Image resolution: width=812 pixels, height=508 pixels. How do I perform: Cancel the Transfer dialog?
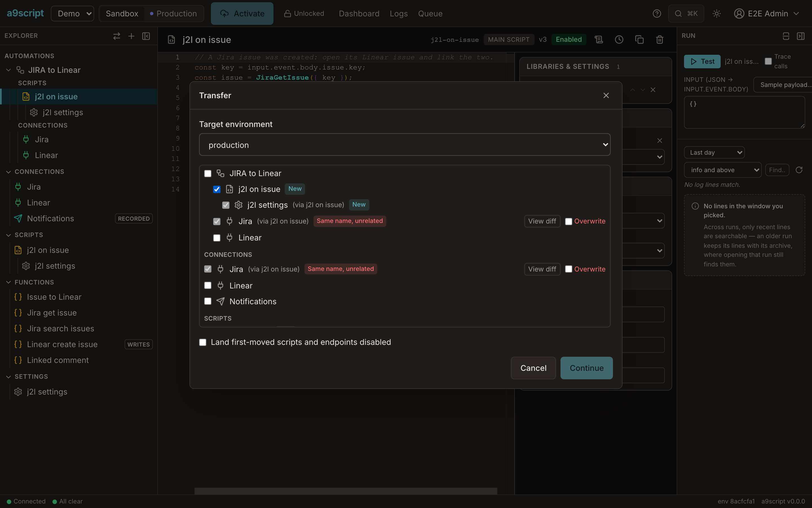(533, 368)
